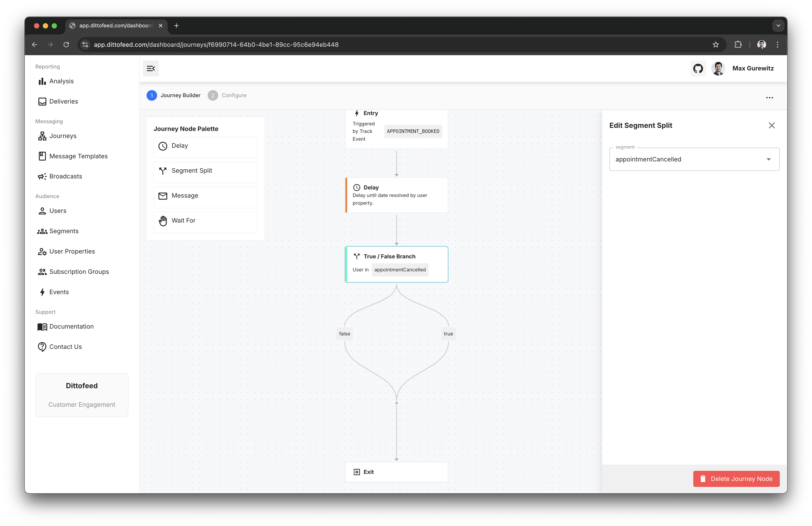Select Segment Split in the palette
This screenshot has width=812, height=526.
point(205,171)
